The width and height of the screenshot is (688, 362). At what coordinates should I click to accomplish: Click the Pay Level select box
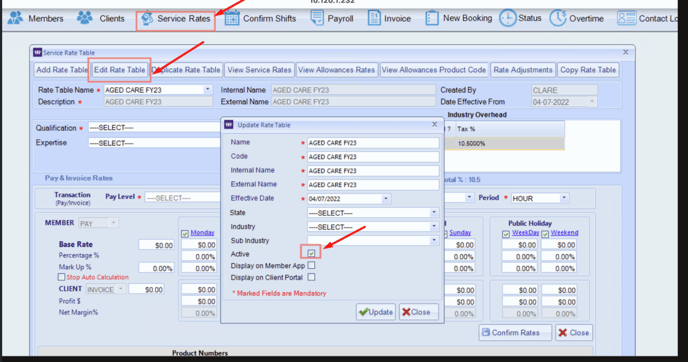pos(183,198)
